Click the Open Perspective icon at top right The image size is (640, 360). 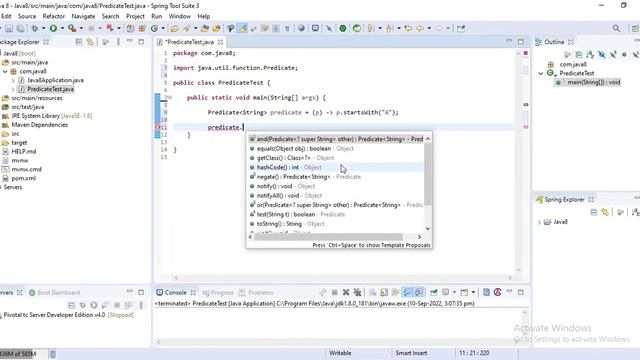tap(635, 28)
